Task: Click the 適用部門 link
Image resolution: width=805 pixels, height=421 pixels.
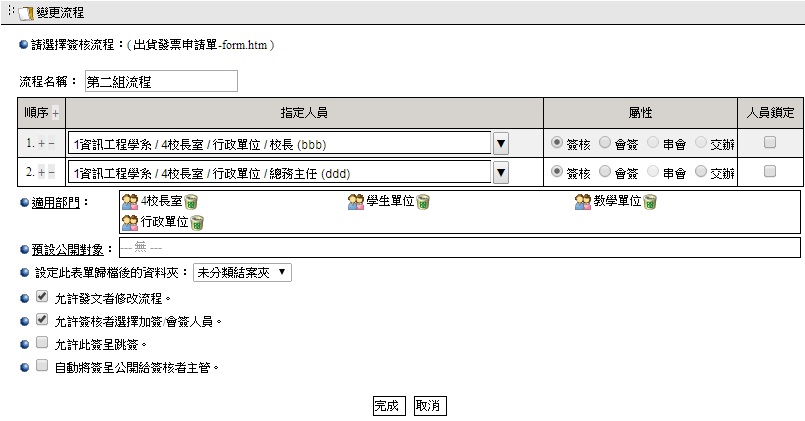Action: [60, 203]
